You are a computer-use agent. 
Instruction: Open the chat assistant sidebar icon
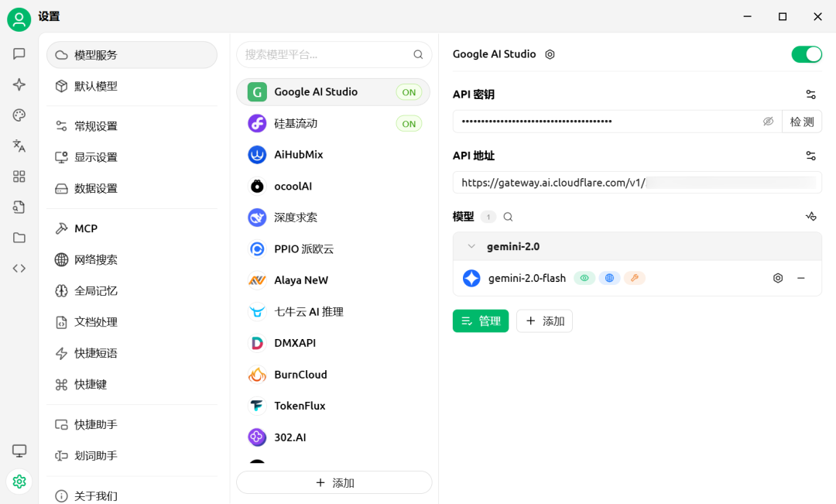[19, 54]
